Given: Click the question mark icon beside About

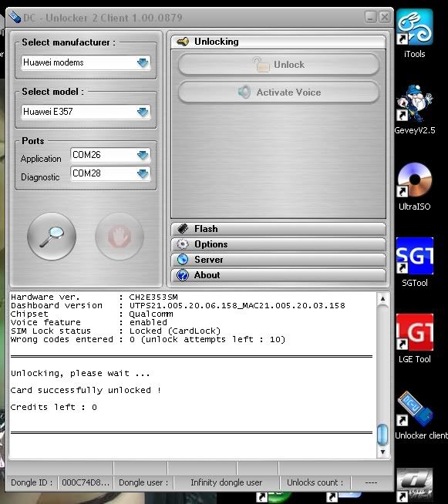Looking at the screenshot, I should click(x=183, y=275).
